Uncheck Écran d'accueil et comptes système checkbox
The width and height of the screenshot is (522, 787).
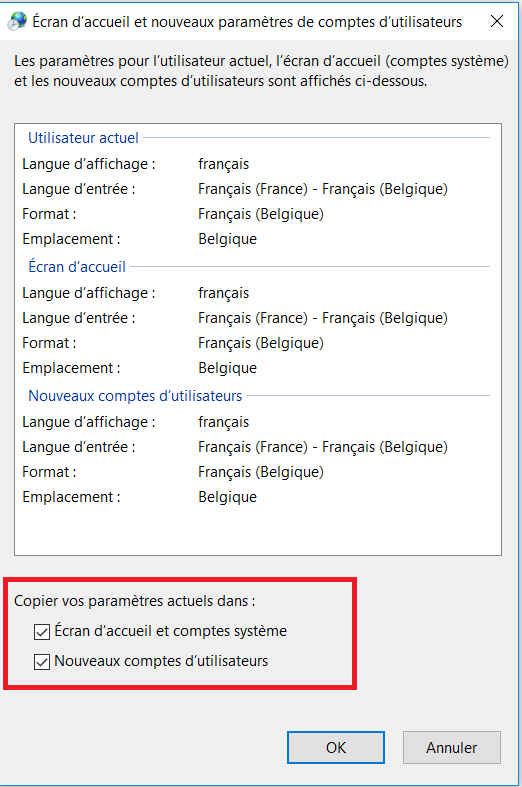[x=42, y=631]
